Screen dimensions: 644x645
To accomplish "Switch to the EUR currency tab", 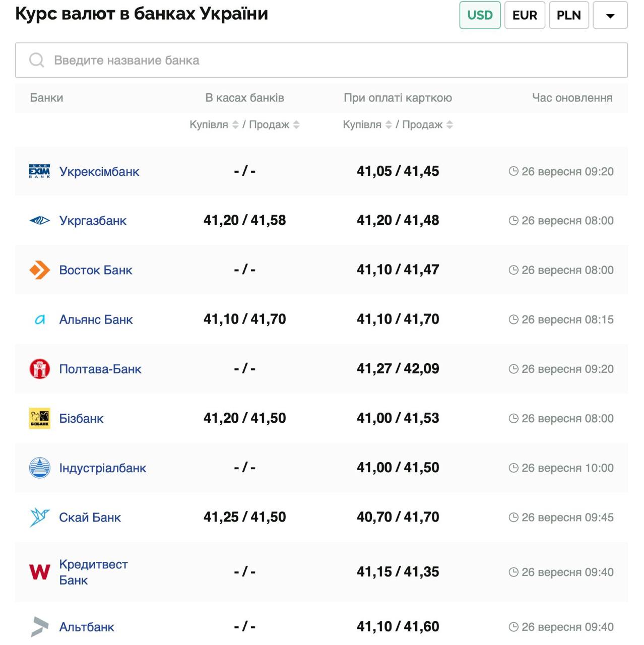I will 525,15.
